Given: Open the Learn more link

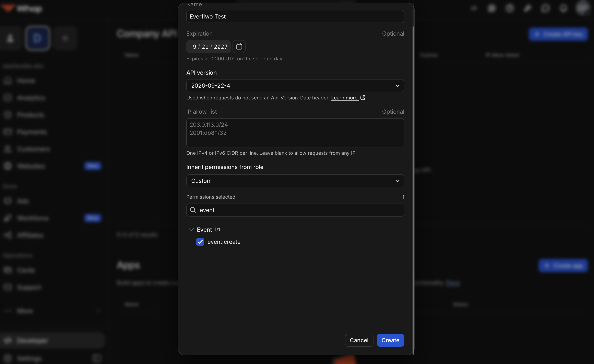Looking at the screenshot, I should [345, 98].
